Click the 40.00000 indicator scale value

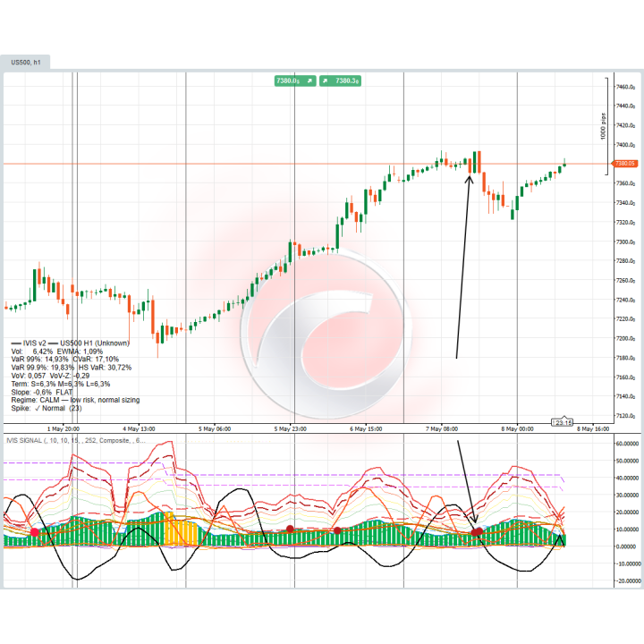pos(627,478)
